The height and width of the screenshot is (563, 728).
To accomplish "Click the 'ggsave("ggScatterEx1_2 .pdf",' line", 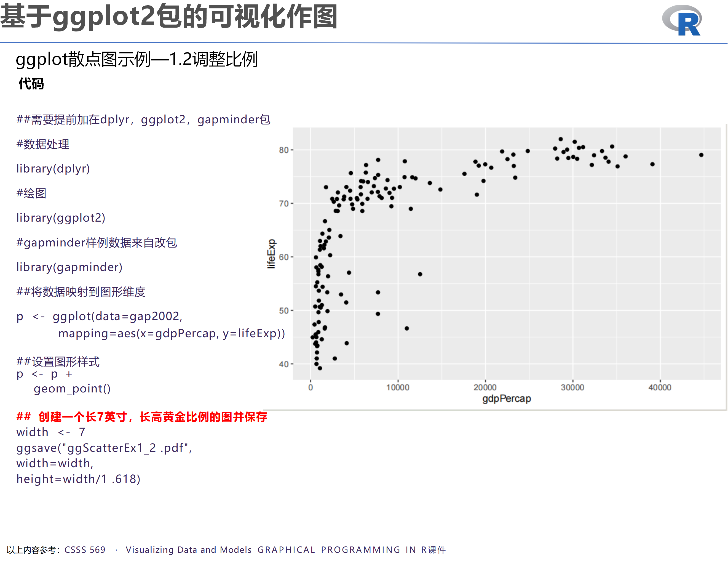I will (104, 448).
